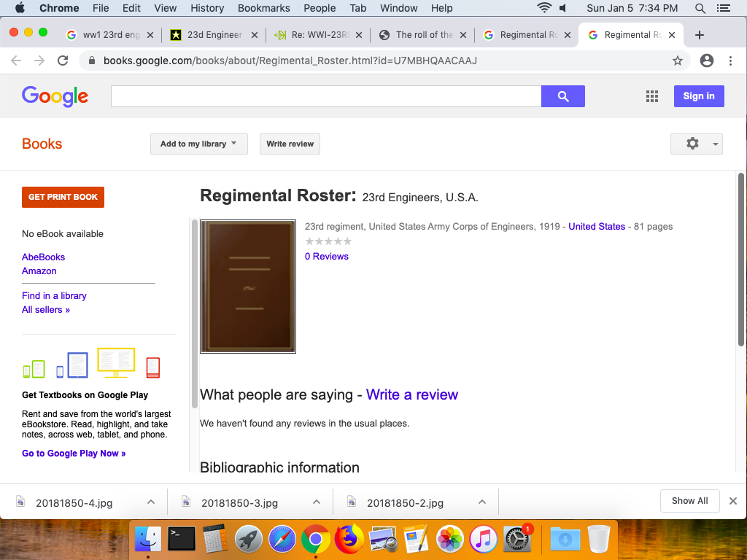
Task: Open Chrome profile avatar menu
Action: coord(706,61)
